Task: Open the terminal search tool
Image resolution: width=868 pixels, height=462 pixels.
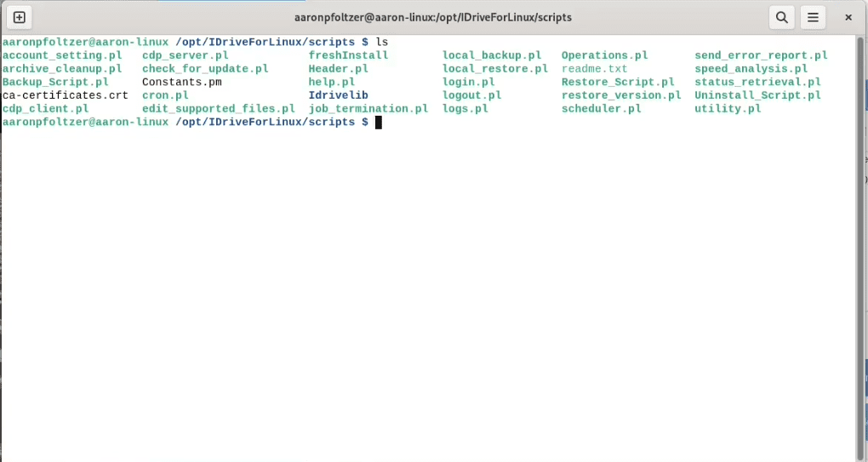Action: 782,17
